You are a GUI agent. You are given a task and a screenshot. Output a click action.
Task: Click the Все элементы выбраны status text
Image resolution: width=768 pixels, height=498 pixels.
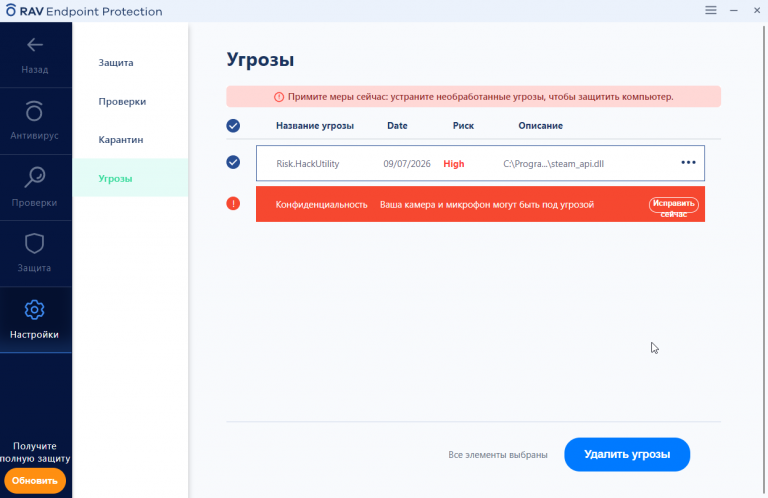click(498, 455)
